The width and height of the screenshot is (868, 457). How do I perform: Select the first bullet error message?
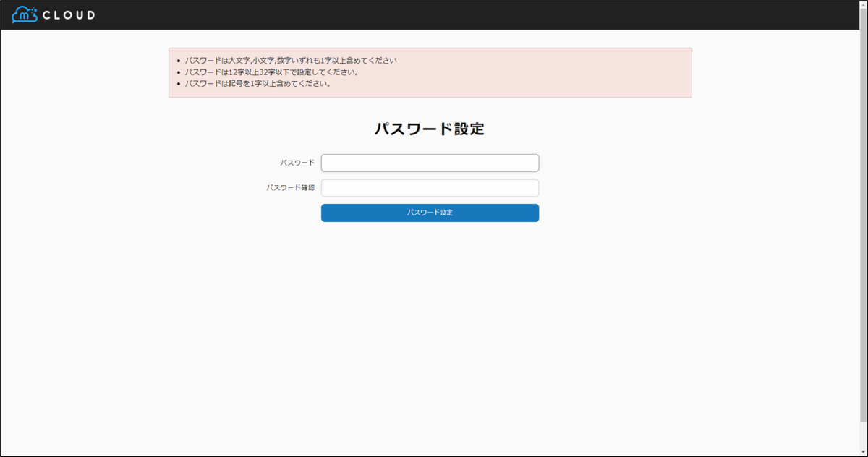point(291,60)
